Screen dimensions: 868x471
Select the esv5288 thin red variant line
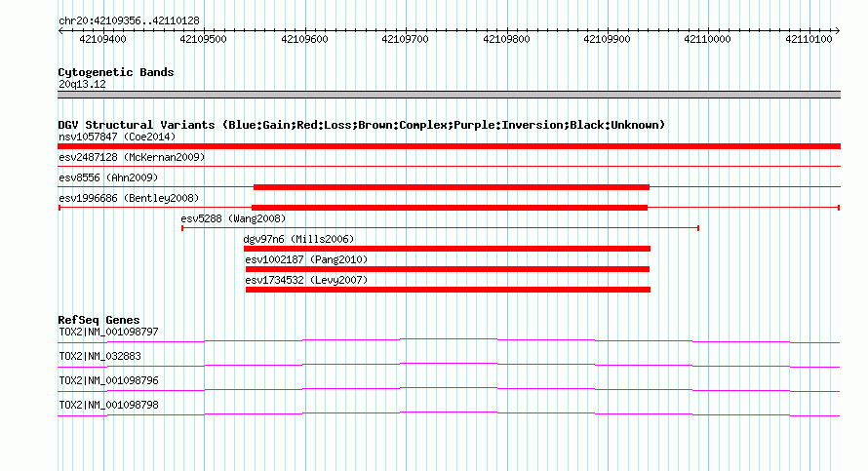(441, 228)
